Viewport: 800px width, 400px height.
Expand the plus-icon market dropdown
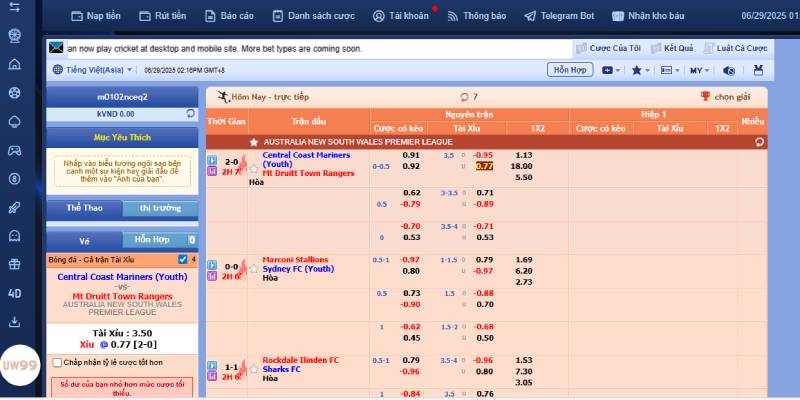pyautogui.click(x=611, y=70)
